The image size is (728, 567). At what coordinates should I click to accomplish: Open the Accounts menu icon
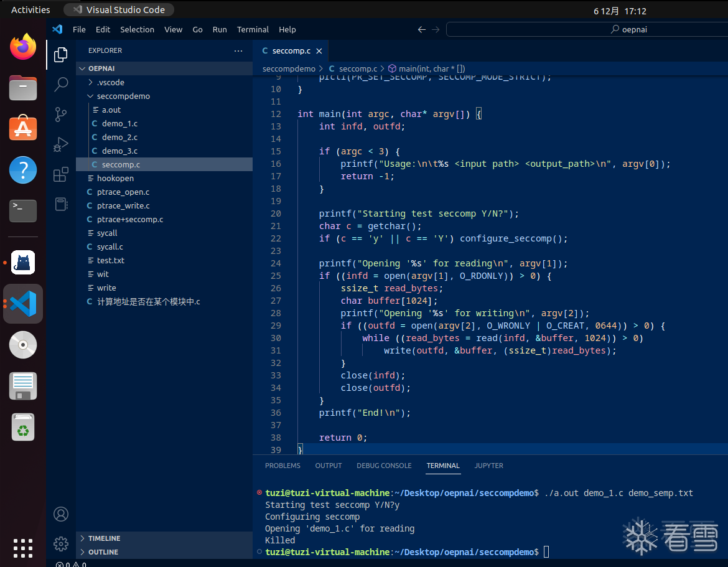(61, 514)
